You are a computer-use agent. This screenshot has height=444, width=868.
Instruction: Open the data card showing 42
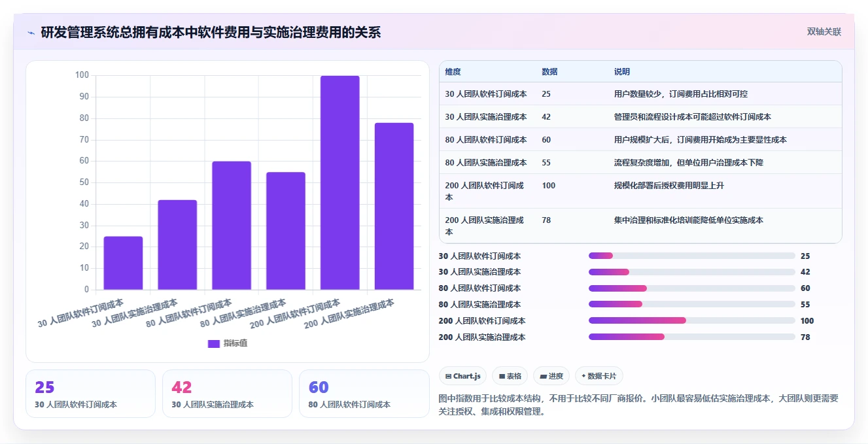(x=227, y=394)
